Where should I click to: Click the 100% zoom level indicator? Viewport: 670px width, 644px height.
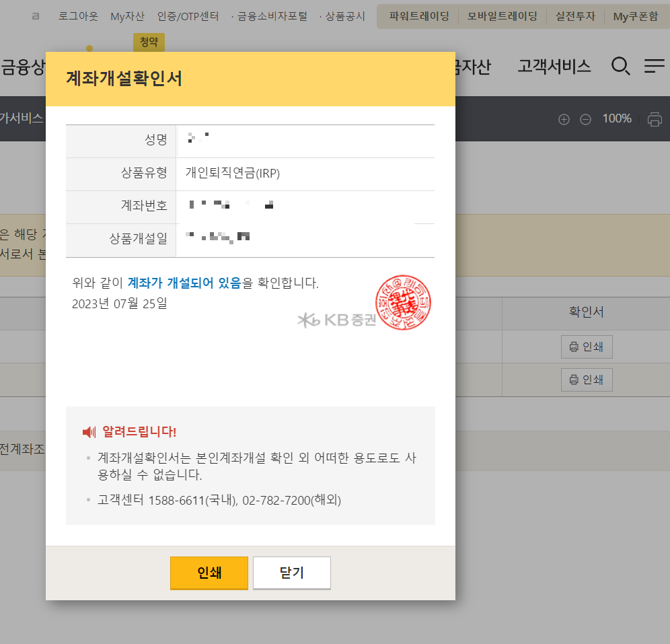pyautogui.click(x=616, y=118)
